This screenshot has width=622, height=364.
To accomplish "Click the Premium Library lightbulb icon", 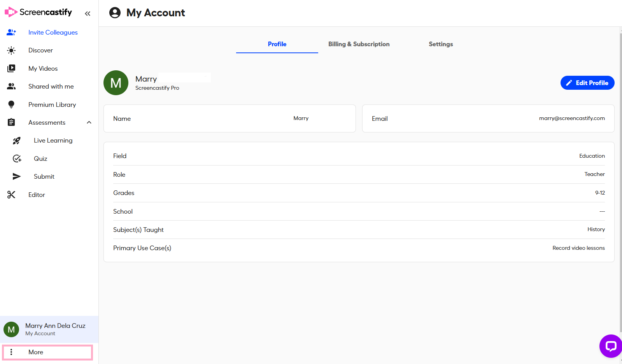I will click(x=11, y=104).
